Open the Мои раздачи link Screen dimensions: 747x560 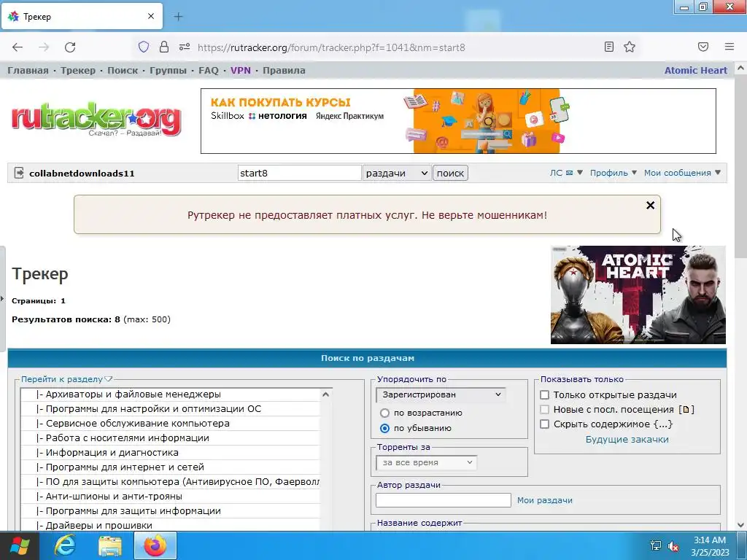tap(545, 500)
